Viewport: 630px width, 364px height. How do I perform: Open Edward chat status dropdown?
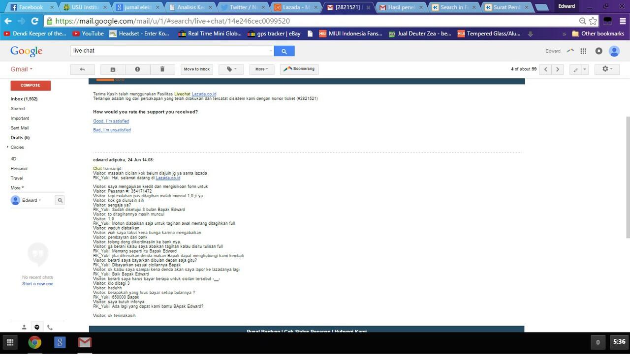point(32,200)
